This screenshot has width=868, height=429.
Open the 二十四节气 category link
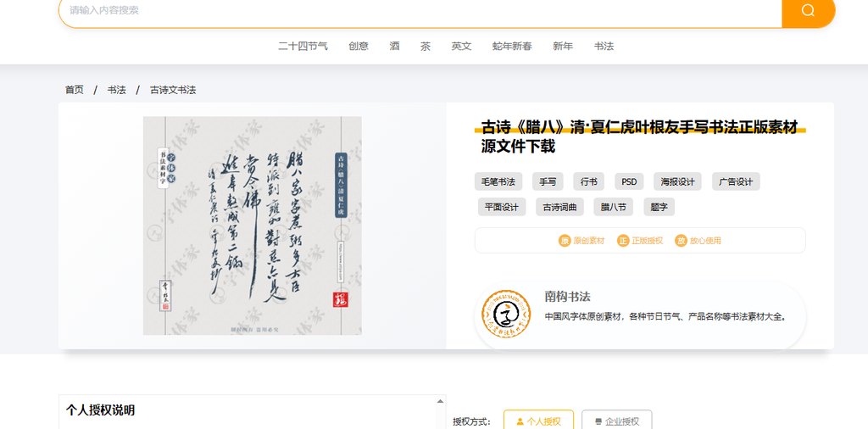[303, 46]
